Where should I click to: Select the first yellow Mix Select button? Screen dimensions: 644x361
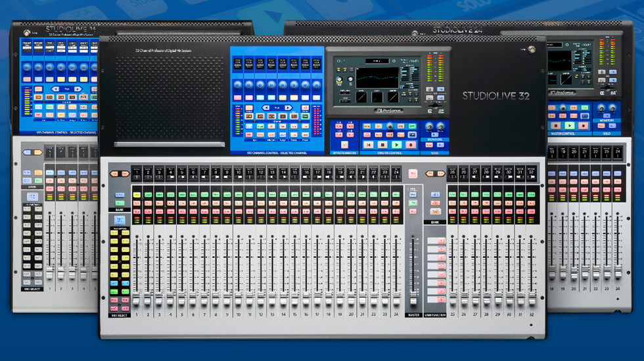114,232
